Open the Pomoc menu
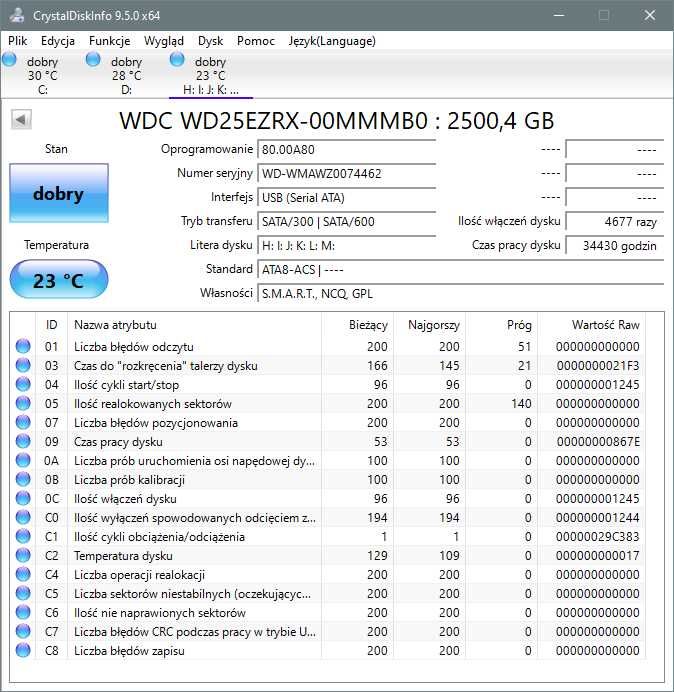This screenshot has width=674, height=692. [x=256, y=41]
